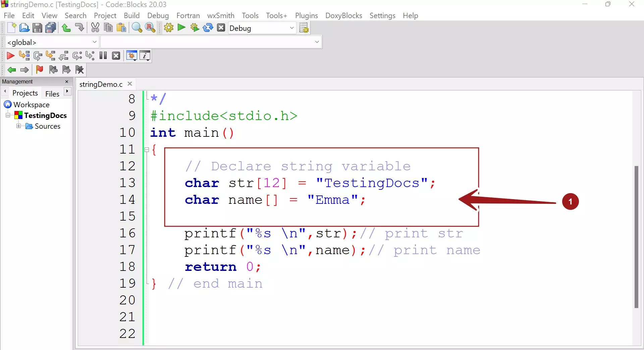644x350 pixels.
Task: Jump back using the green left arrow
Action: 12,70
